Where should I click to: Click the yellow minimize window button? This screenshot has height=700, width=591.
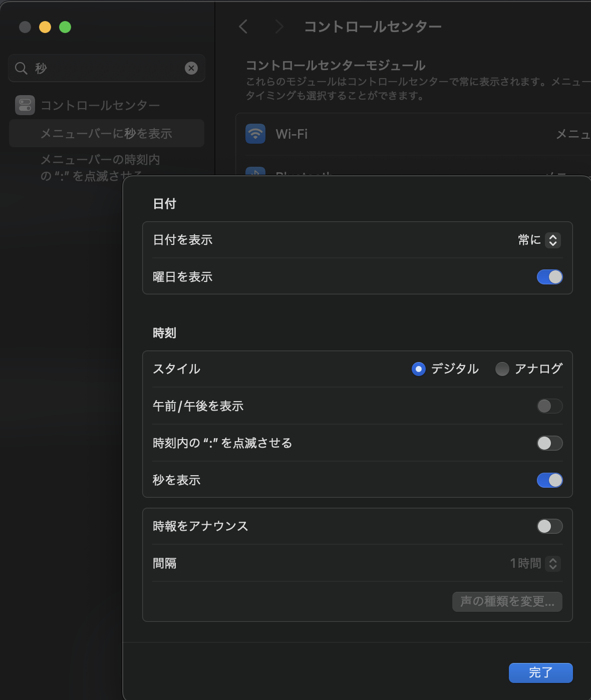(x=45, y=27)
